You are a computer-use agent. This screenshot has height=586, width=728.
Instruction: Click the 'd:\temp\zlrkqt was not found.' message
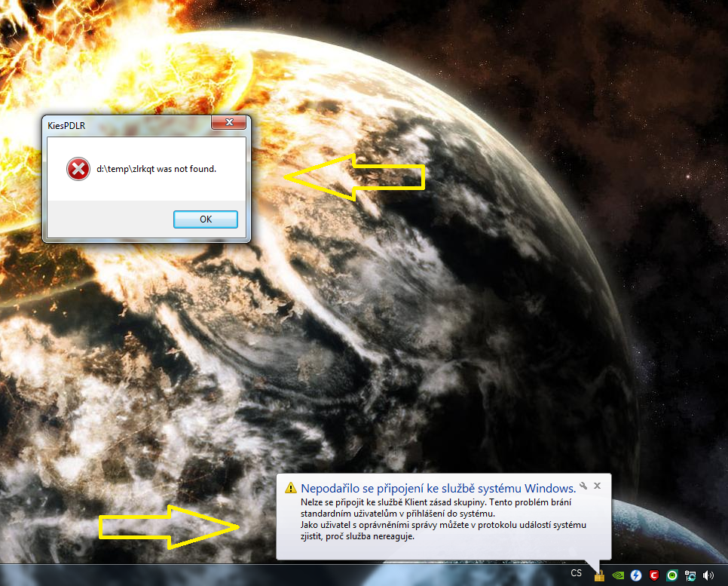point(157,169)
